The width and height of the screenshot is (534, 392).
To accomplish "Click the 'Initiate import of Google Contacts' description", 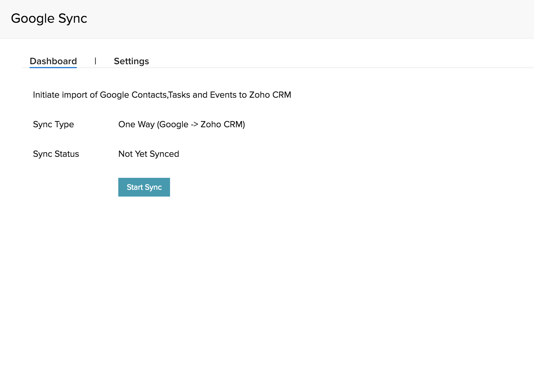I will (162, 95).
